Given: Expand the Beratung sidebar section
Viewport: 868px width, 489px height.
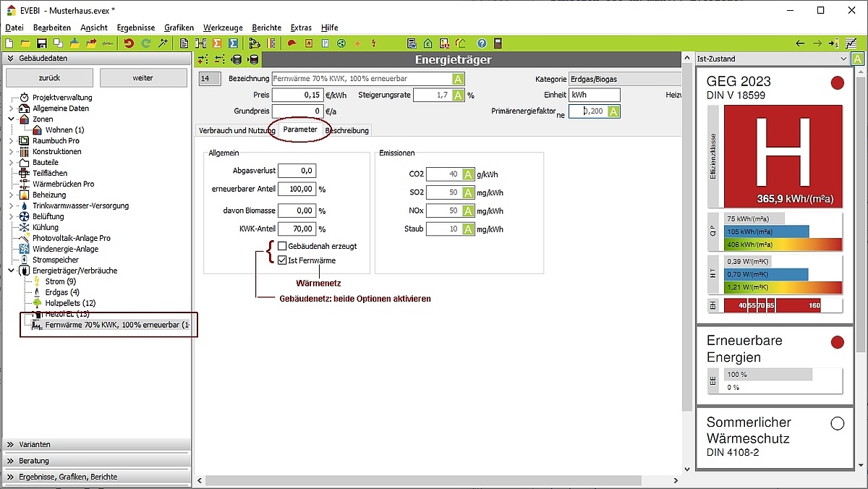Looking at the screenshot, I should point(96,461).
